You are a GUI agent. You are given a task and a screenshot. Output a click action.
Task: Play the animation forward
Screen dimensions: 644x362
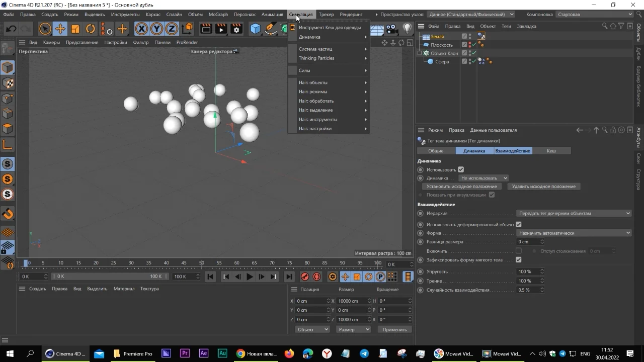click(x=250, y=277)
